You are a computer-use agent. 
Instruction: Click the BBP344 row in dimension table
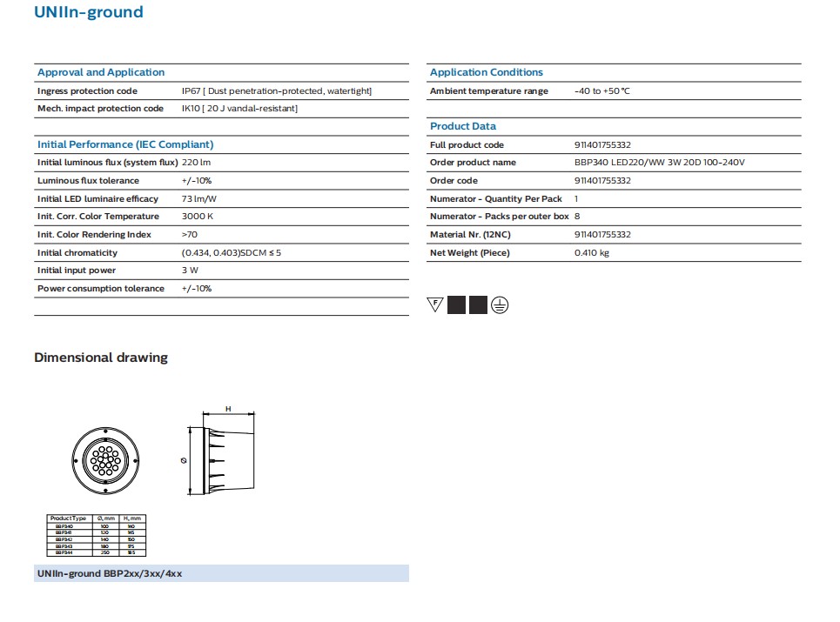[x=97, y=552]
